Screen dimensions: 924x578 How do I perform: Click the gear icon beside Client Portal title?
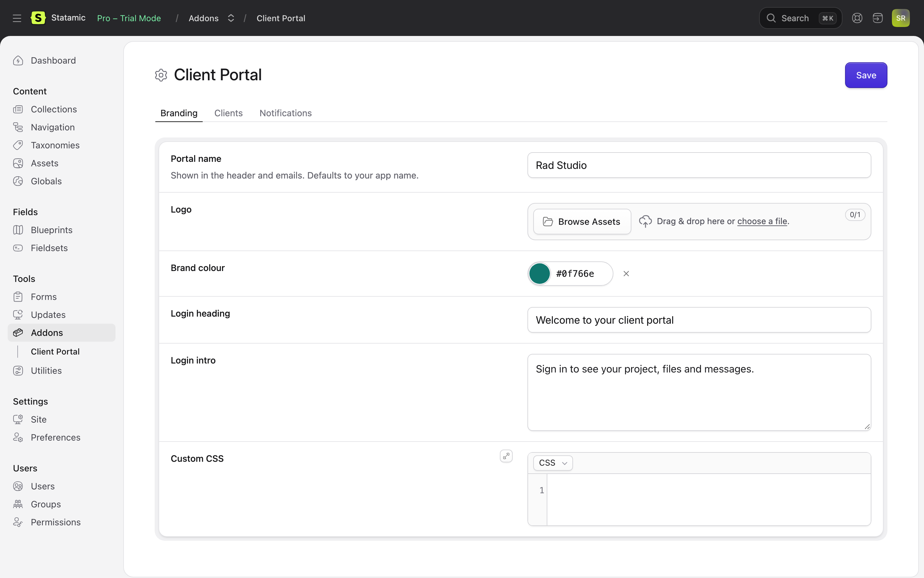coord(161,75)
